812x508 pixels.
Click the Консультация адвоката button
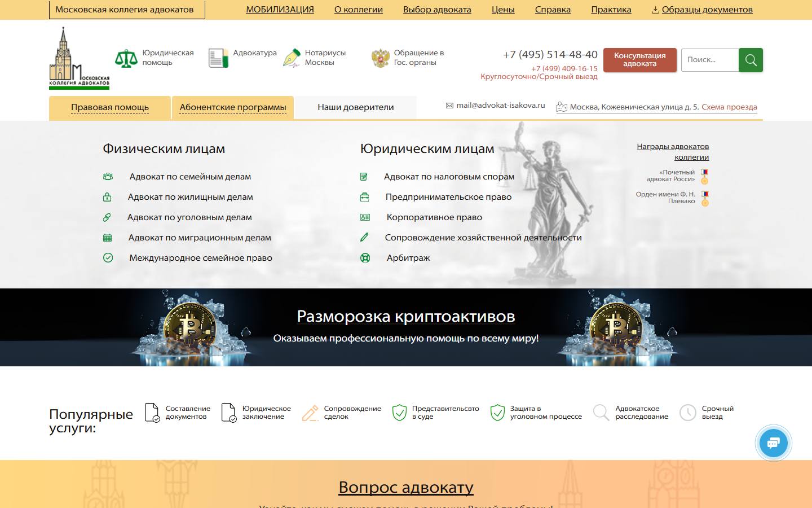click(640, 60)
